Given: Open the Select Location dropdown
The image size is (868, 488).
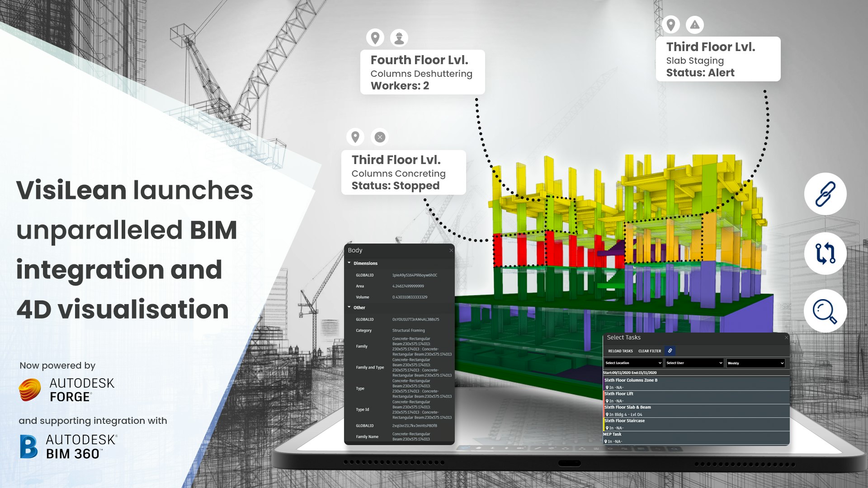Looking at the screenshot, I should 633,363.
